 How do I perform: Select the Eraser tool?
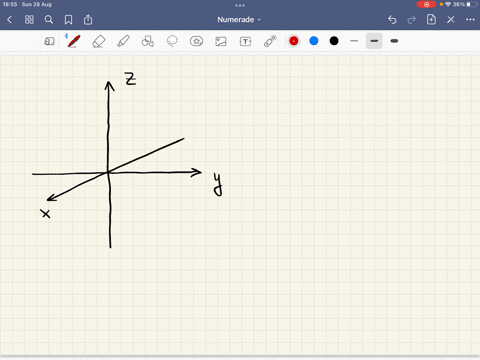(99, 41)
